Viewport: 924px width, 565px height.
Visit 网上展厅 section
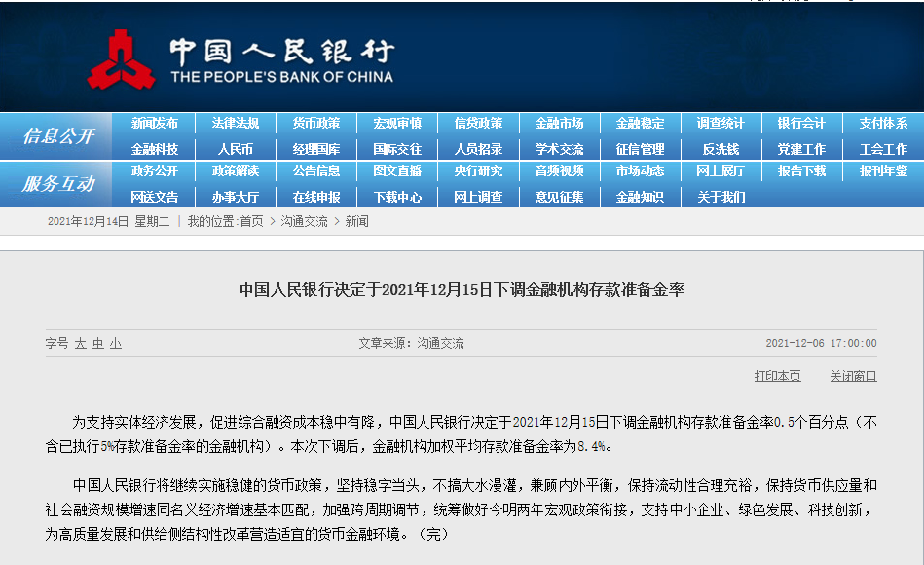(721, 171)
